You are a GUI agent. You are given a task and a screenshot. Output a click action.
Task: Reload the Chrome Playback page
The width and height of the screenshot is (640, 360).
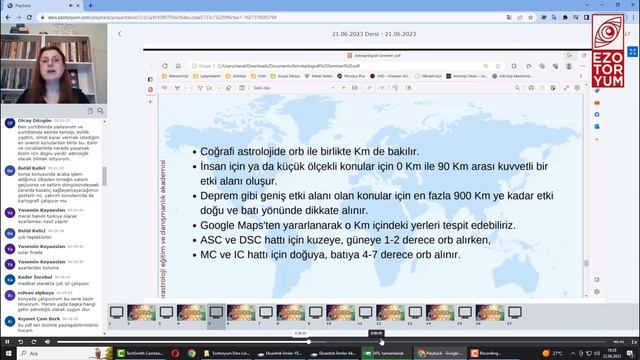tap(29, 18)
